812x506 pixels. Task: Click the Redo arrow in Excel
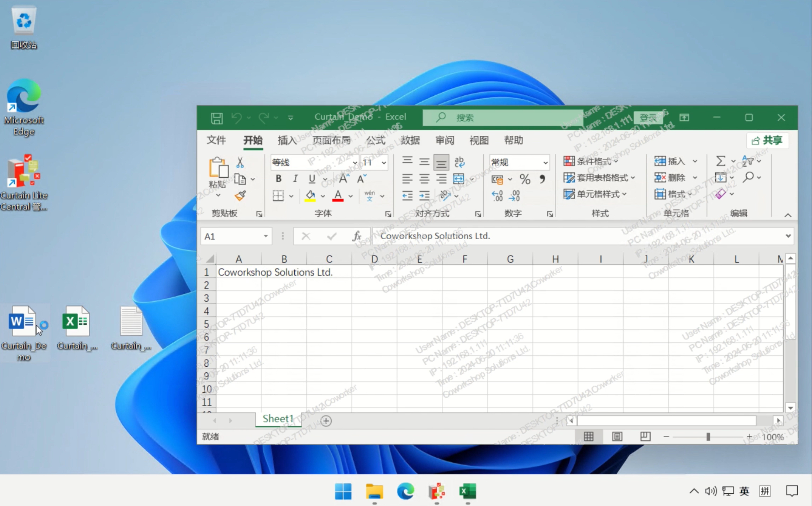(x=264, y=118)
